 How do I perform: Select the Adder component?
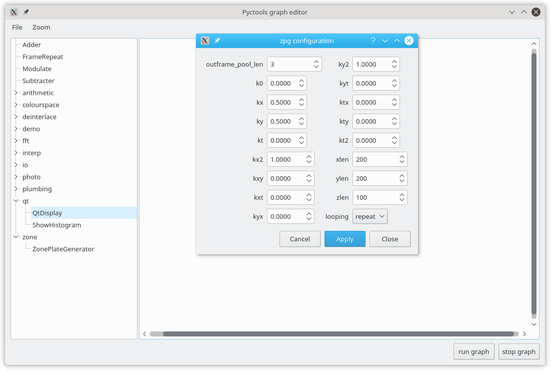(x=32, y=45)
